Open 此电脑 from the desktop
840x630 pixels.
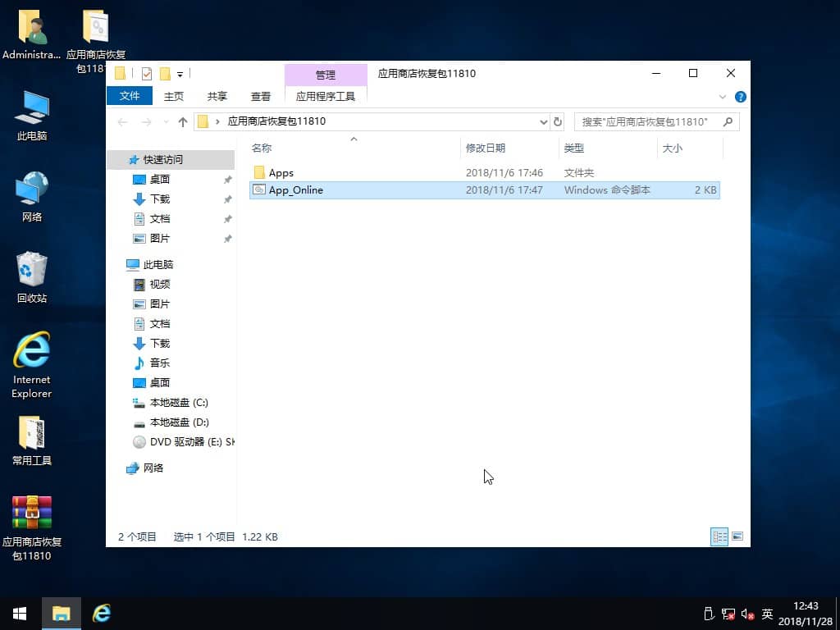click(30, 107)
